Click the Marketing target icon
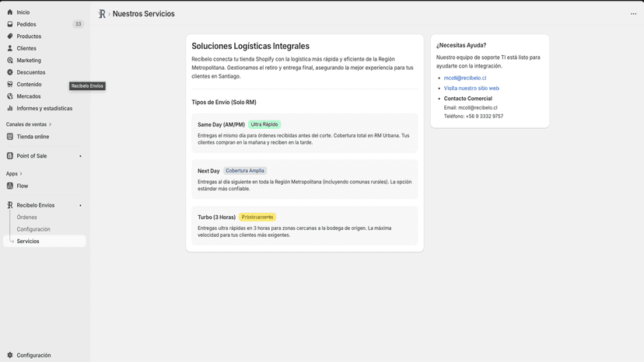 point(10,61)
